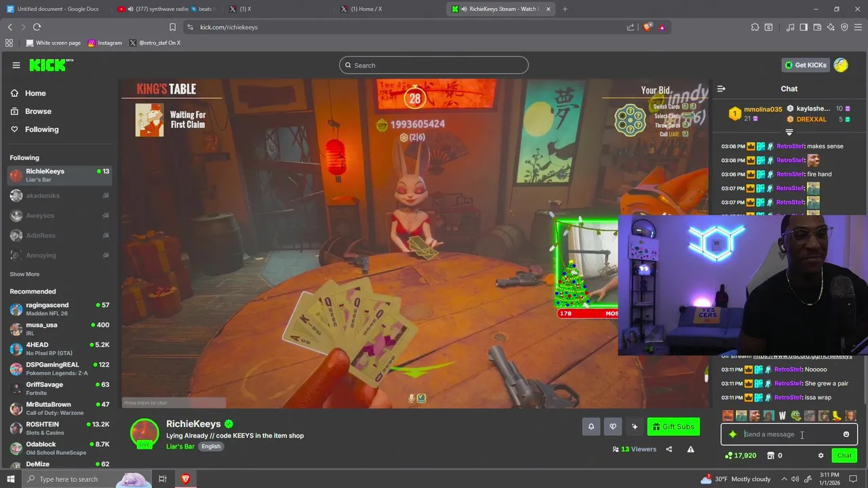This screenshot has width=868, height=488.
Task: Open the emoji picker in message box
Action: coord(846,434)
